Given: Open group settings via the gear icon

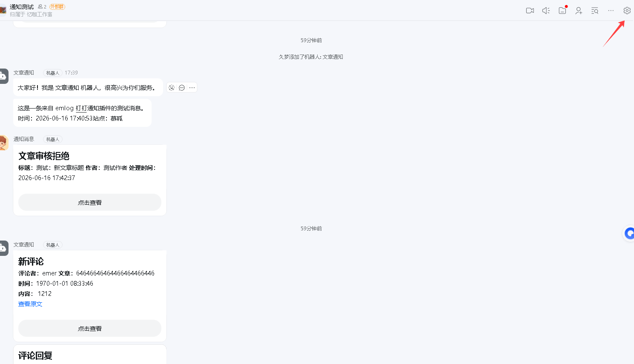Looking at the screenshot, I should [627, 11].
